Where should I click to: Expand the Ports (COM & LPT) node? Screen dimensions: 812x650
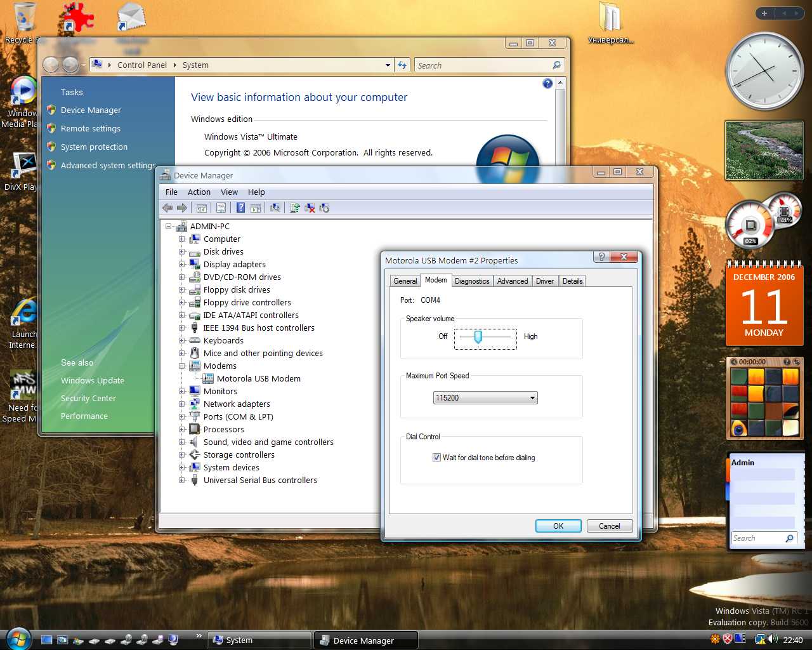point(182,416)
